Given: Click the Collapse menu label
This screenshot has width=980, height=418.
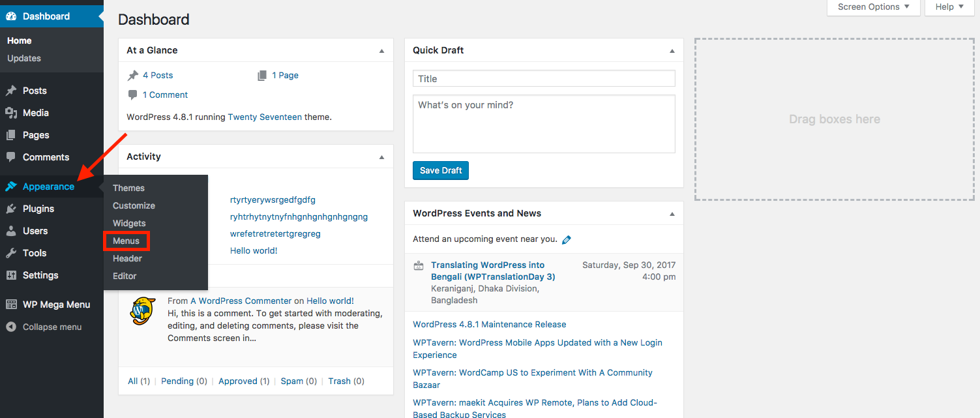Looking at the screenshot, I should click(52, 327).
